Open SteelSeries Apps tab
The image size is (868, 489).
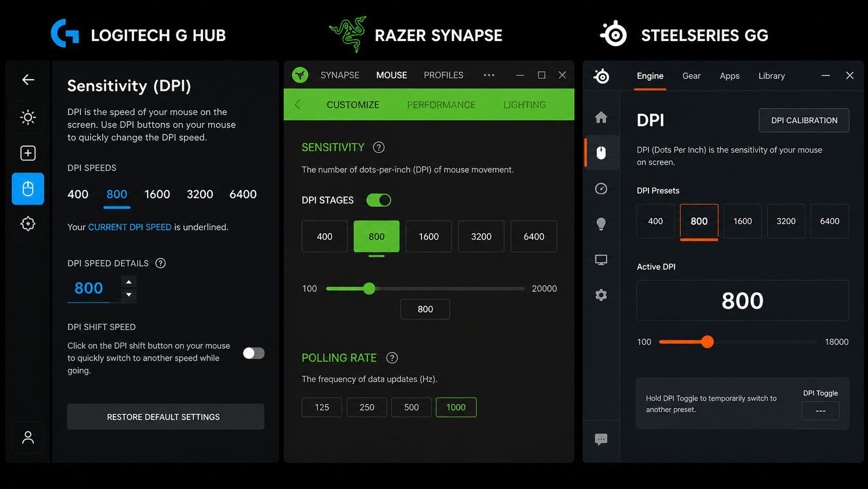tap(729, 76)
